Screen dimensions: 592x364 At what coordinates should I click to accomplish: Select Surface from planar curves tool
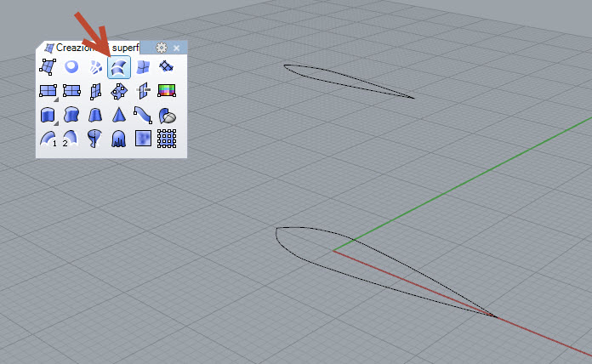click(71, 67)
